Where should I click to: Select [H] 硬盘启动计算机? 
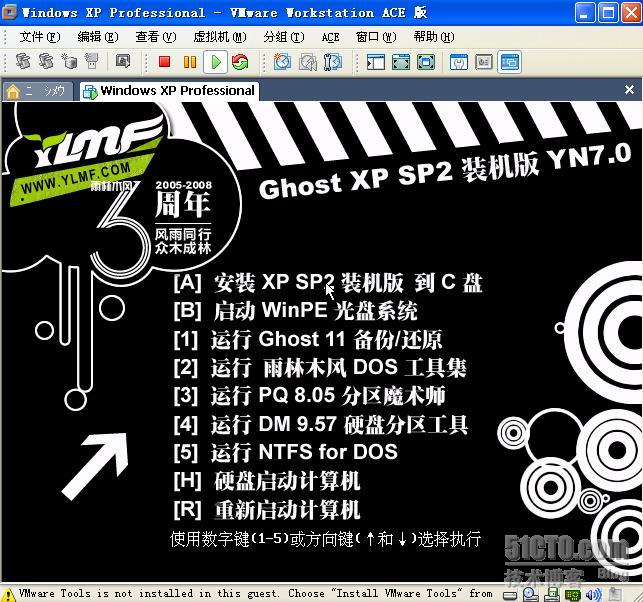[x=267, y=481]
